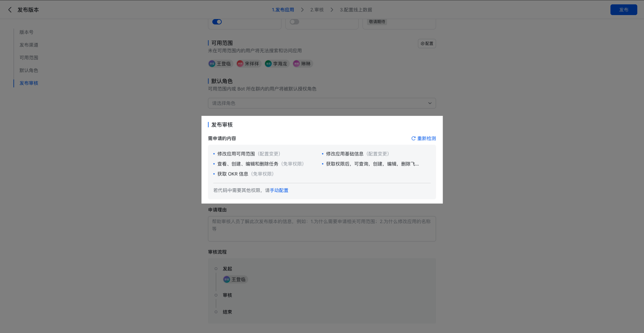Viewport: 644px width, 333px height.
Task: Click the back arrow beside 发布版本
Action: [10, 10]
